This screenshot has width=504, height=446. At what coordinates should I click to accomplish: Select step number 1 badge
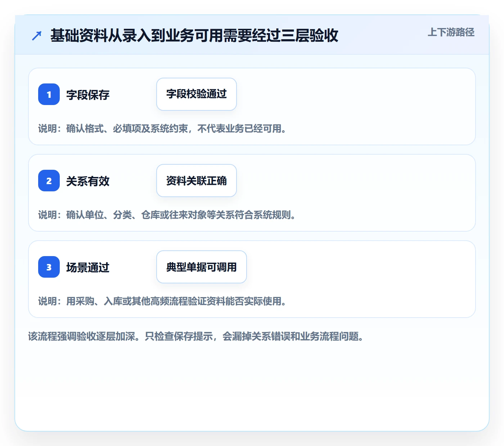[49, 94]
